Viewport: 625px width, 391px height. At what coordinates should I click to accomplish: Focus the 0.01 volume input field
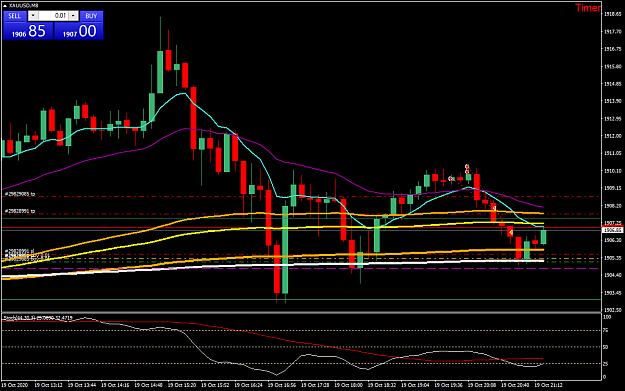pos(53,16)
